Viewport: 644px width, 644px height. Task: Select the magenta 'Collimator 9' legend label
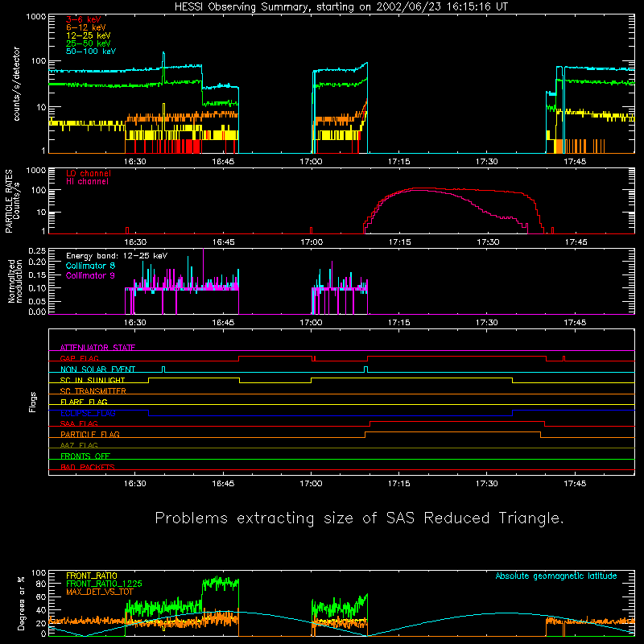(x=90, y=275)
